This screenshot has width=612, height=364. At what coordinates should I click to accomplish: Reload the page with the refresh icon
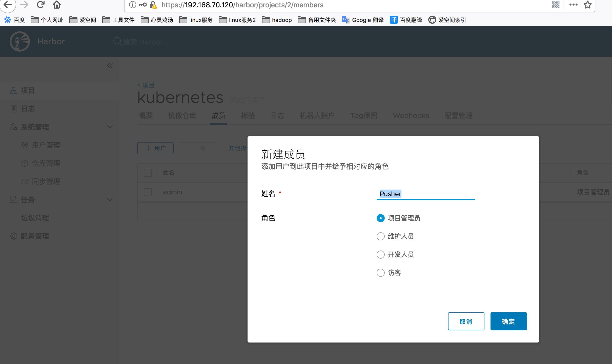click(40, 4)
